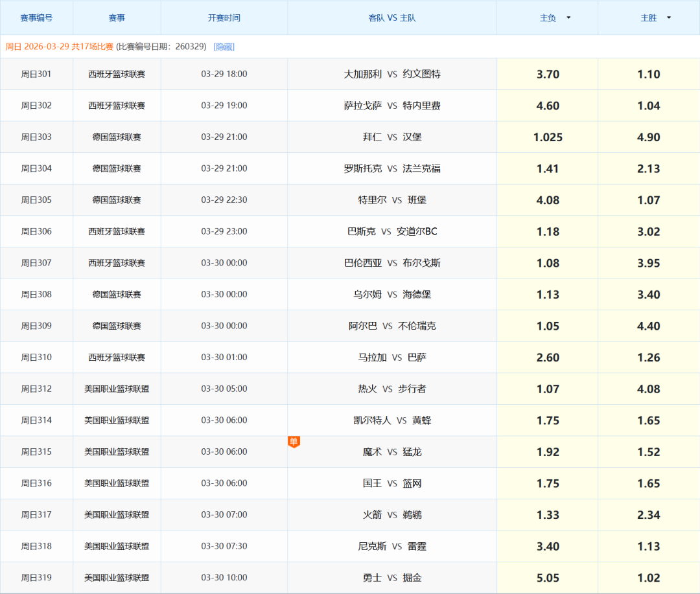This screenshot has width=700, height=594.
Task: Click the match text 罗斯托克 VS 法兰克福
Action: (392, 168)
